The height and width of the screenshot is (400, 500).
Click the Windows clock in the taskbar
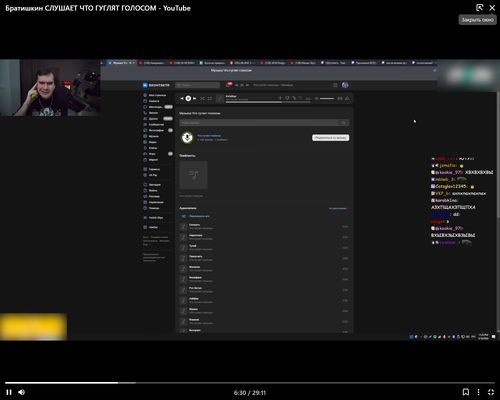pos(483,336)
